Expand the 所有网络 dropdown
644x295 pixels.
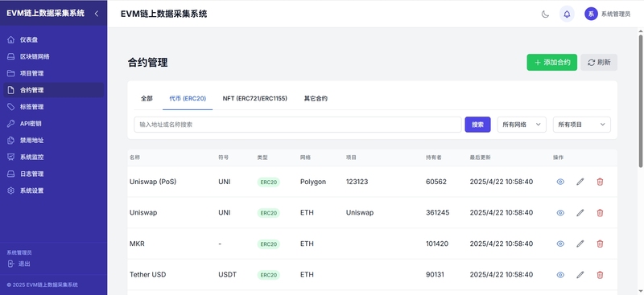tap(522, 125)
